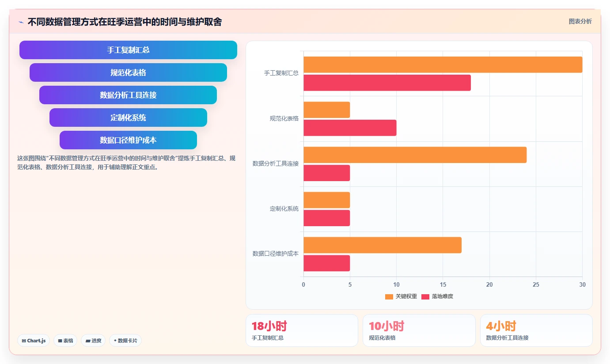Screen dimensions: 610x364
Task: Click the 手工复制汇总 y-axis label
Action: 281,73
